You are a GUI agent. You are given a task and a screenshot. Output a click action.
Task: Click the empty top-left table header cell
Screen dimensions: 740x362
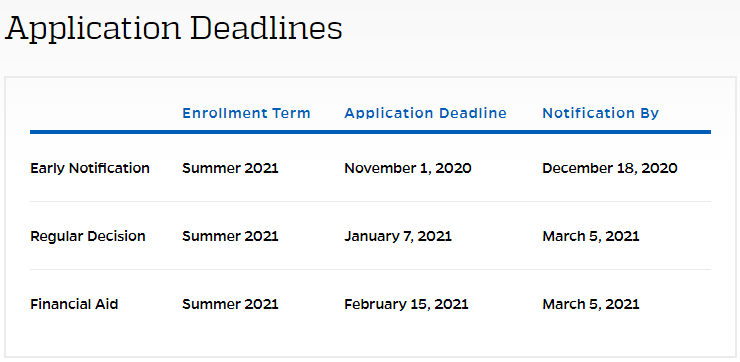click(106, 113)
